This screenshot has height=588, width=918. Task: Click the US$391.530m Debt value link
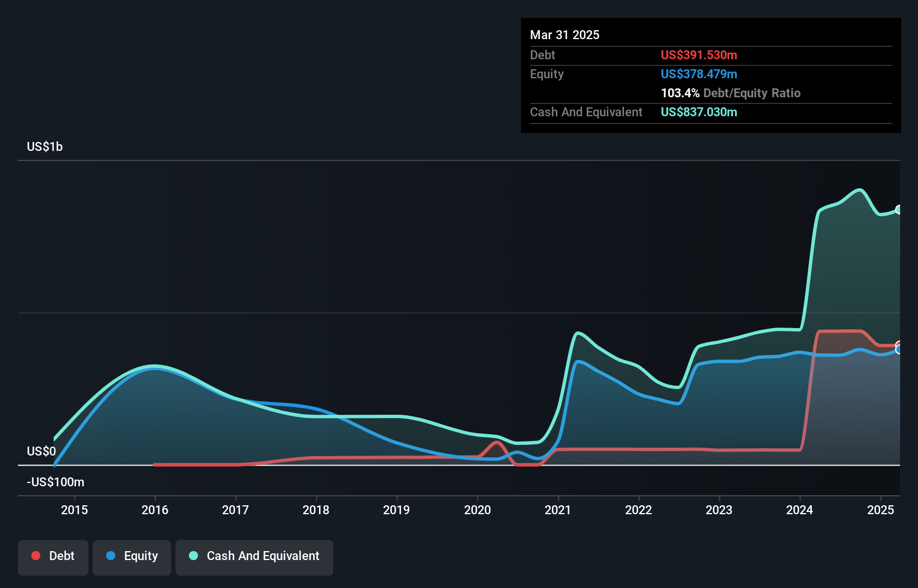tap(699, 55)
